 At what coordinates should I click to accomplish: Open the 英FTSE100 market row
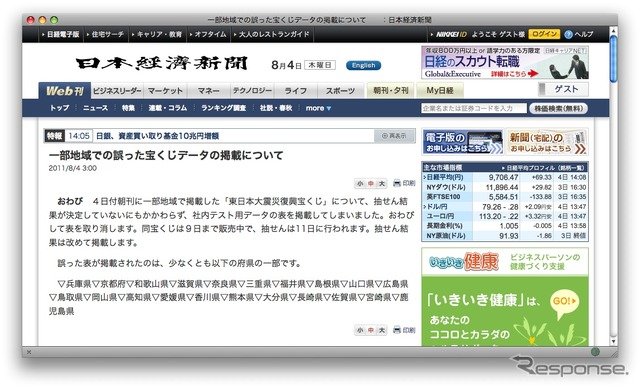point(505,197)
